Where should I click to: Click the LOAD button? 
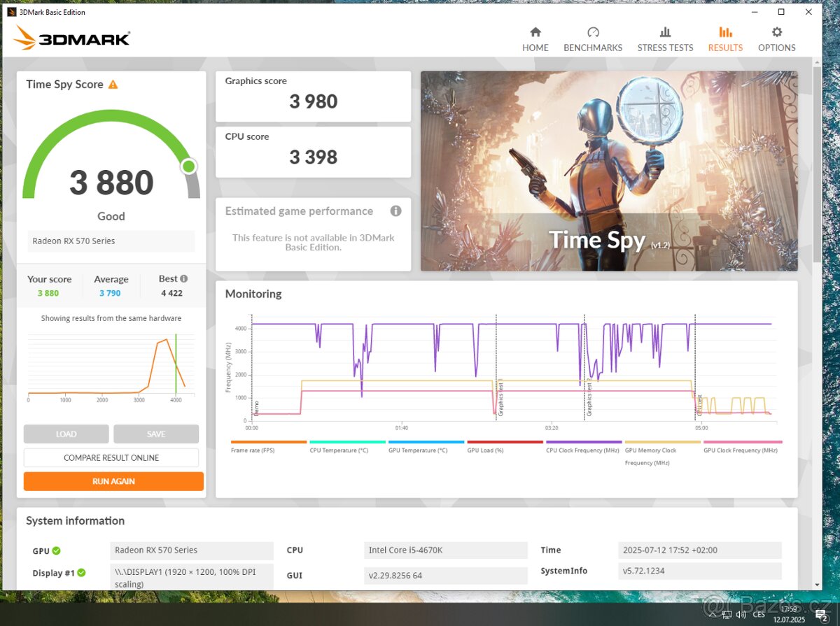(x=66, y=434)
